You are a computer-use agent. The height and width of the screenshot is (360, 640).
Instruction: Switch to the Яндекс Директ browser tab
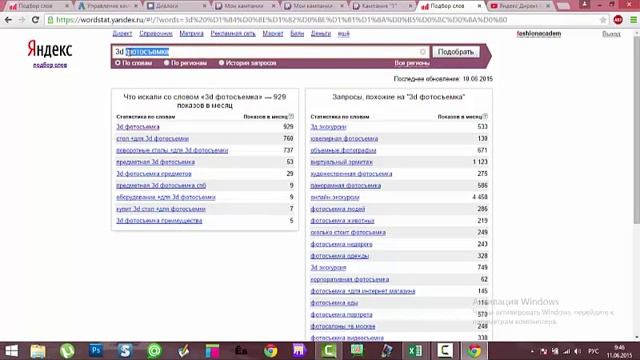point(519,6)
